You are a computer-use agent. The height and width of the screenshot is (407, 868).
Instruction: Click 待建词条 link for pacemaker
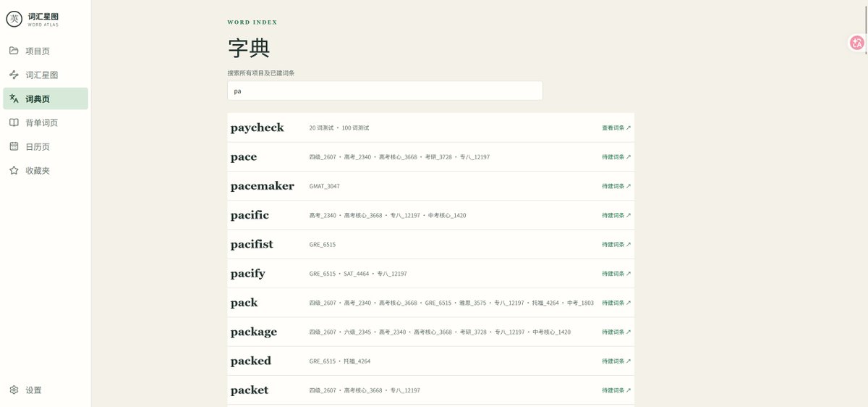pyautogui.click(x=616, y=186)
